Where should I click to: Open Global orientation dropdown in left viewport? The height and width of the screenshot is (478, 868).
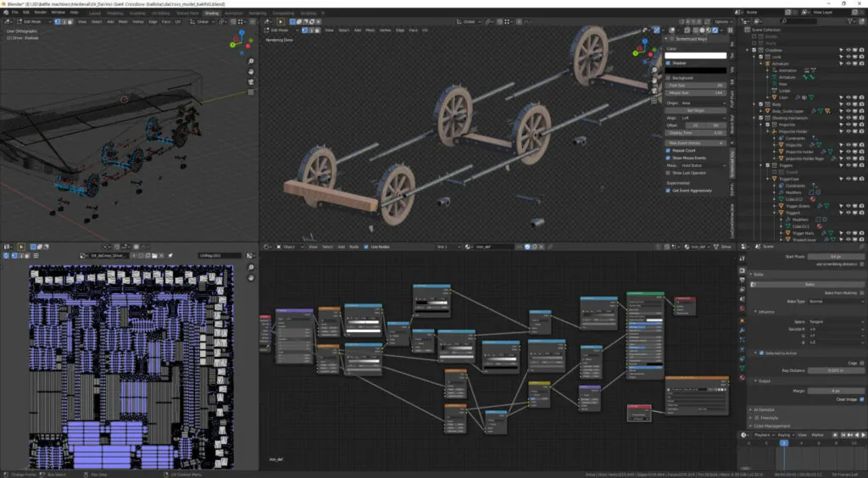click(x=202, y=21)
